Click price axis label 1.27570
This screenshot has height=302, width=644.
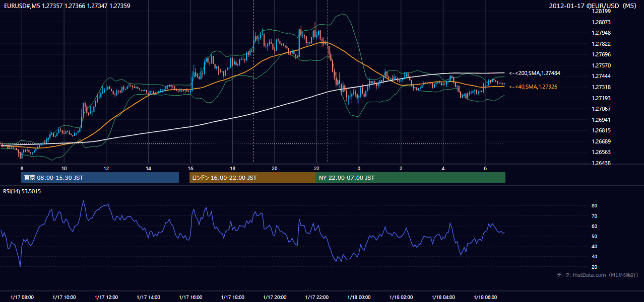coord(602,65)
